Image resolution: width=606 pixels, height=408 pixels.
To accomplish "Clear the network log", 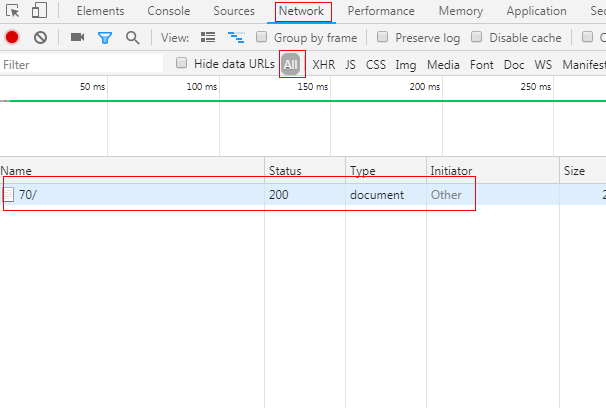I will (40, 37).
